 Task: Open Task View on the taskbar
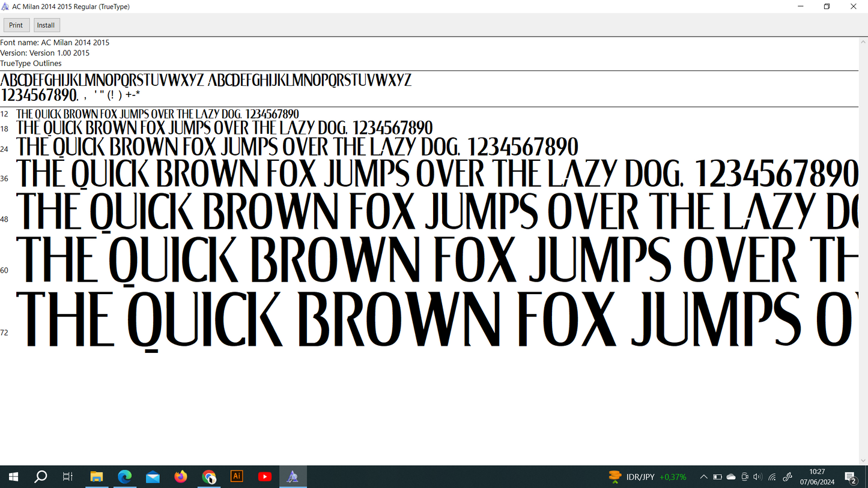(68, 477)
